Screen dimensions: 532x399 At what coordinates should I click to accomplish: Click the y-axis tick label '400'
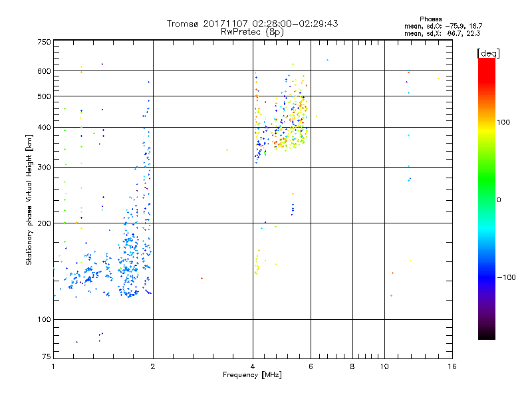44,128
